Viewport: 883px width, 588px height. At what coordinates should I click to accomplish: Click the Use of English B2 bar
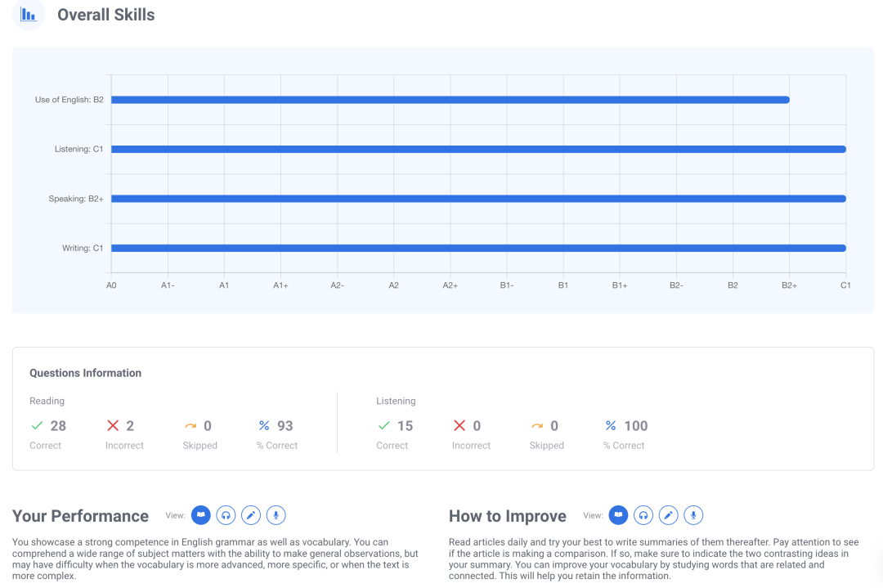pos(450,100)
